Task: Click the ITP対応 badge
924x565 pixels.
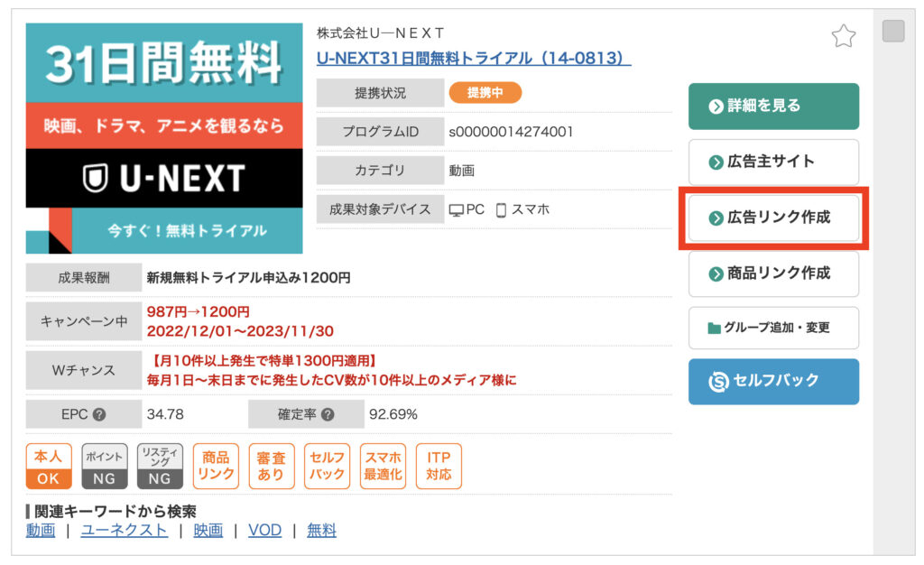Action: (x=439, y=466)
